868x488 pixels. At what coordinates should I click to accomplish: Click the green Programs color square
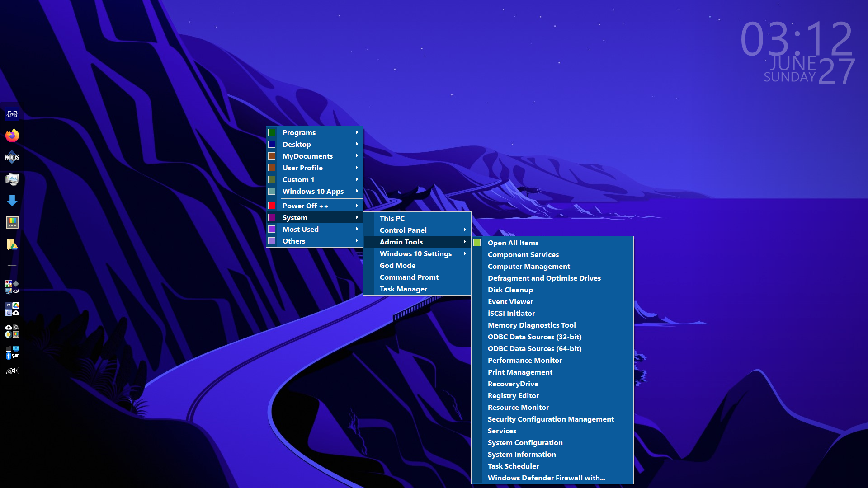pyautogui.click(x=272, y=132)
